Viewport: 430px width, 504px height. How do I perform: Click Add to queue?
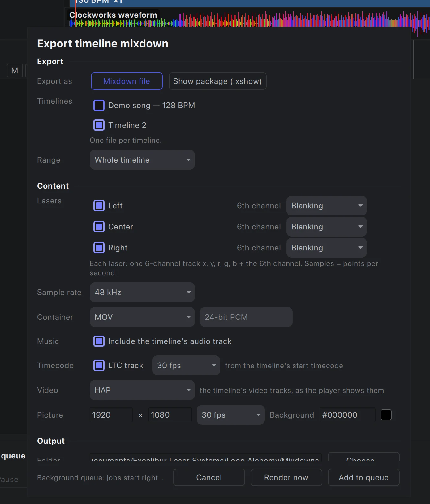coord(364,477)
